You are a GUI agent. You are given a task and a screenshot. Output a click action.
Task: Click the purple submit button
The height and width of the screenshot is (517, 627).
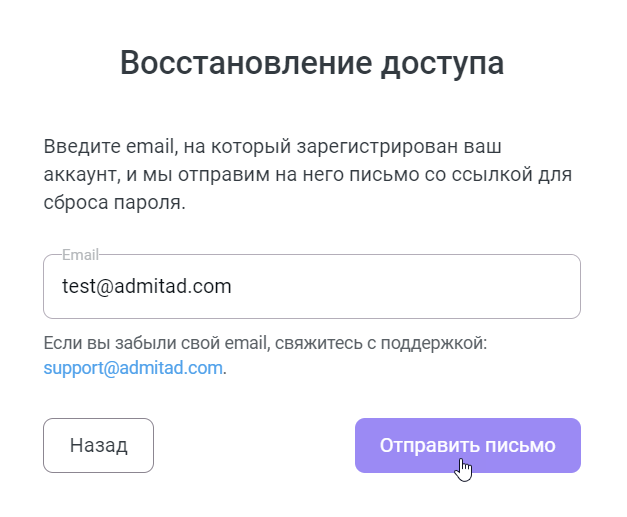tap(467, 445)
